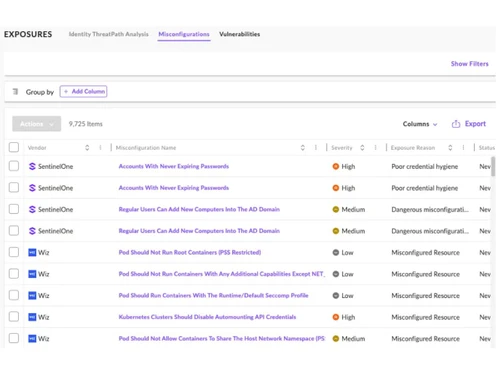
Task: Switch to the Vulnerabilities tab
Action: coord(240,34)
